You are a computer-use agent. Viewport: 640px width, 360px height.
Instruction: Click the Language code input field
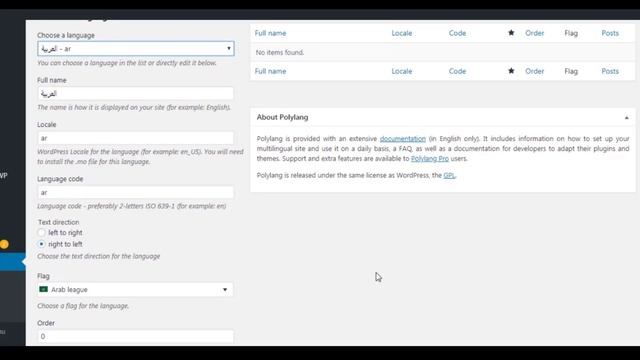click(x=136, y=192)
